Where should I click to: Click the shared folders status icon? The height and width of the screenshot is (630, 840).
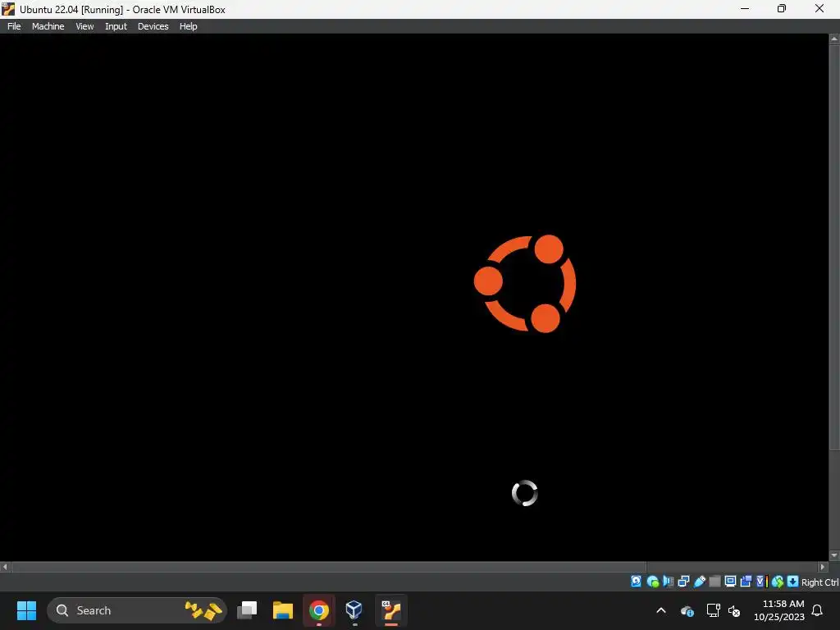[714, 582]
